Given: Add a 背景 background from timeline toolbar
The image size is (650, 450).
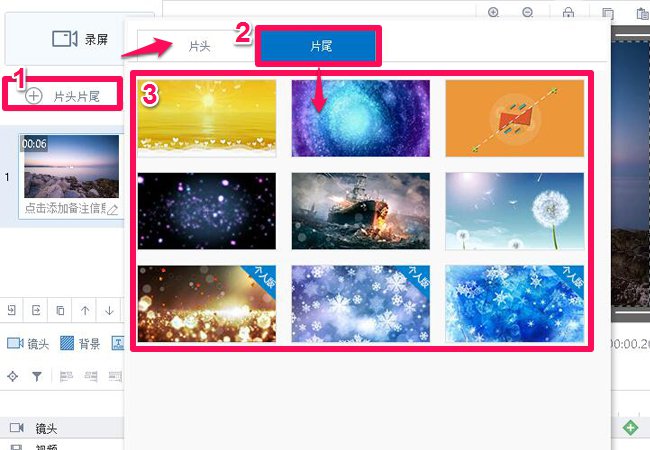Looking at the screenshot, I should coord(80,344).
